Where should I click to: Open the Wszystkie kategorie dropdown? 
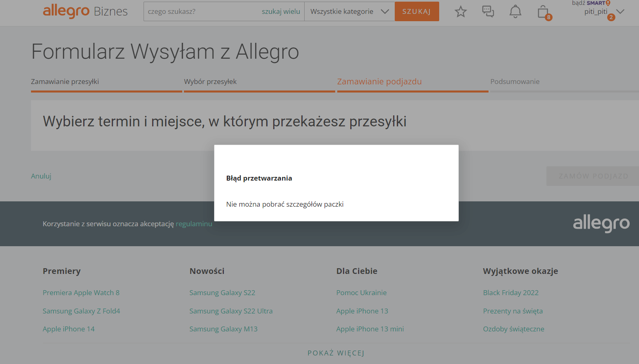[x=349, y=11]
